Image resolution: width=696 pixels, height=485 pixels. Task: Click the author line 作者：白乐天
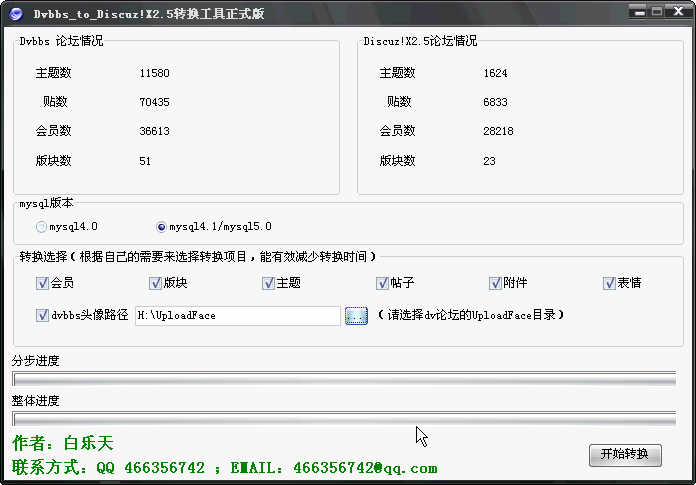63,443
